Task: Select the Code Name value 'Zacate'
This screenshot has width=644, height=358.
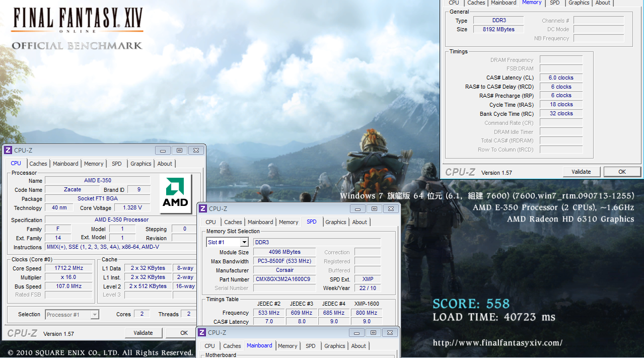Action: tap(73, 190)
